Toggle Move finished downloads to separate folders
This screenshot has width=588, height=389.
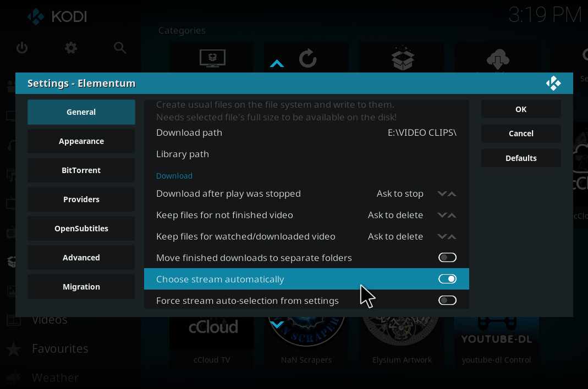(x=447, y=258)
